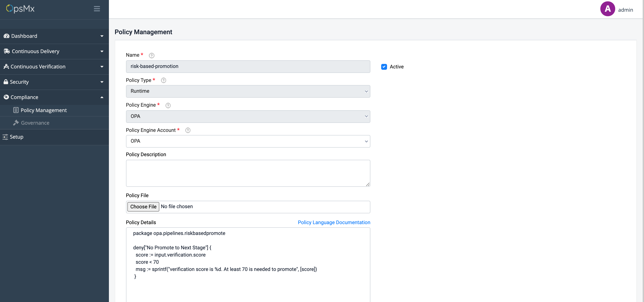The height and width of the screenshot is (302, 644).
Task: Click the help icon beside Policy Type
Action: pyautogui.click(x=164, y=81)
